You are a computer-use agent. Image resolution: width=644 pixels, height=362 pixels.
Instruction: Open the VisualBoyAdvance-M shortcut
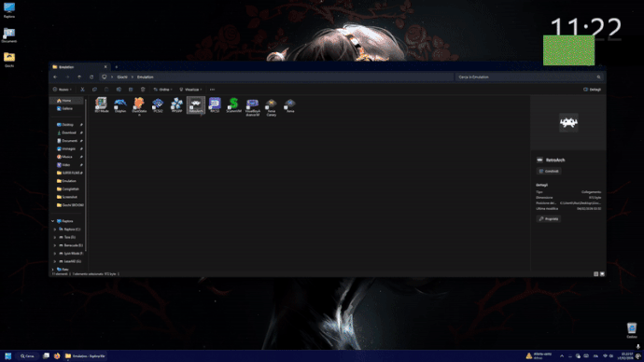(x=253, y=106)
